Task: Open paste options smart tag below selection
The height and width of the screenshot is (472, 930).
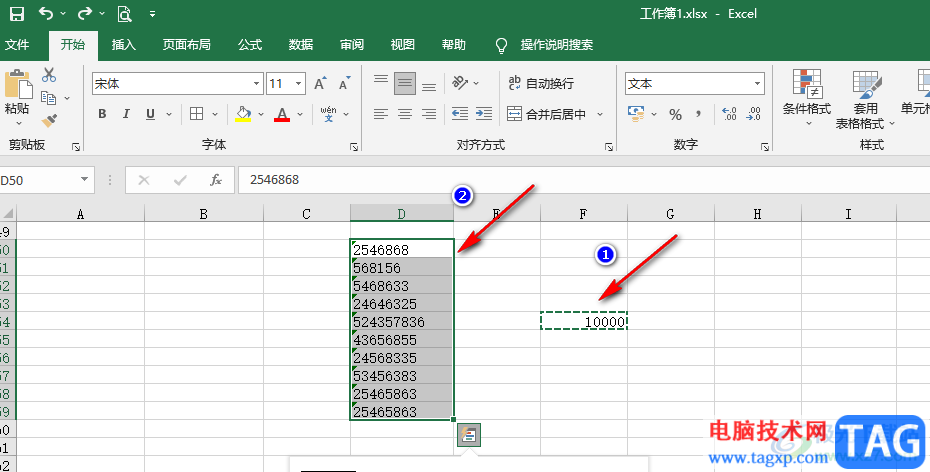Action: click(x=469, y=435)
